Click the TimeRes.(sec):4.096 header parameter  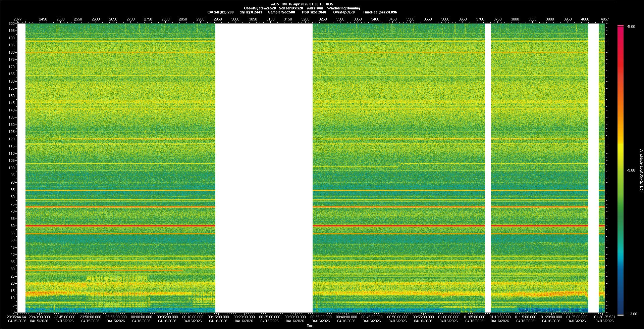(380, 12)
